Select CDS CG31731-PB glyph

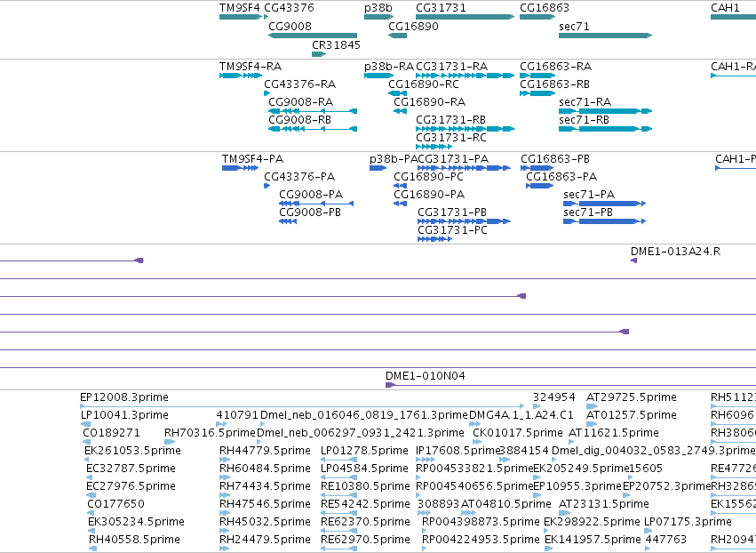(464, 221)
